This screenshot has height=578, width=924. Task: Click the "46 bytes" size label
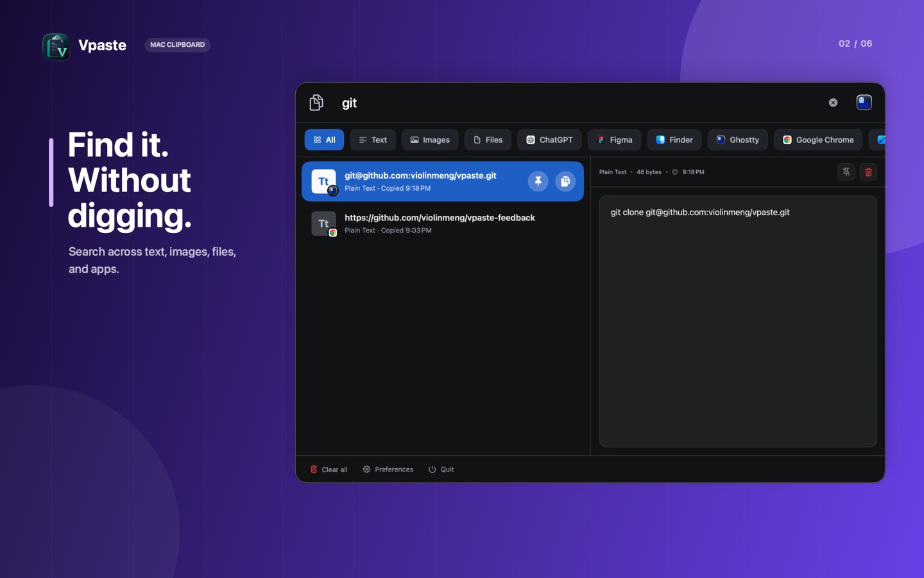click(649, 172)
